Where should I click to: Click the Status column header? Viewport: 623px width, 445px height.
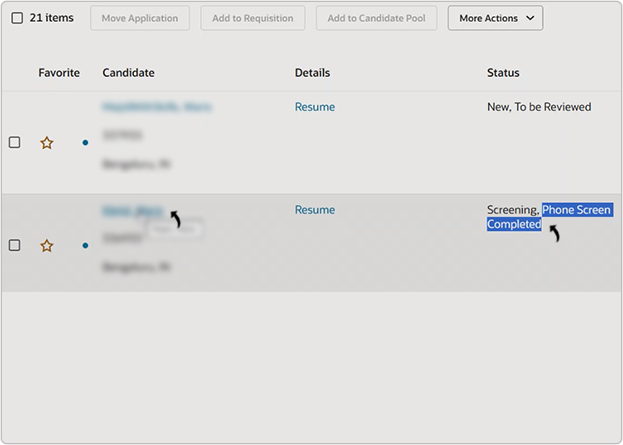pos(503,73)
